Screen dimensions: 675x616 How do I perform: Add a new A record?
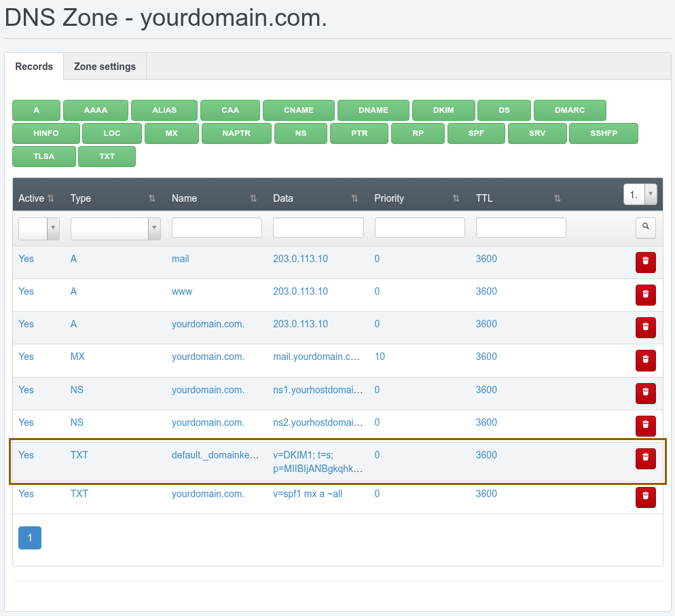click(x=36, y=110)
